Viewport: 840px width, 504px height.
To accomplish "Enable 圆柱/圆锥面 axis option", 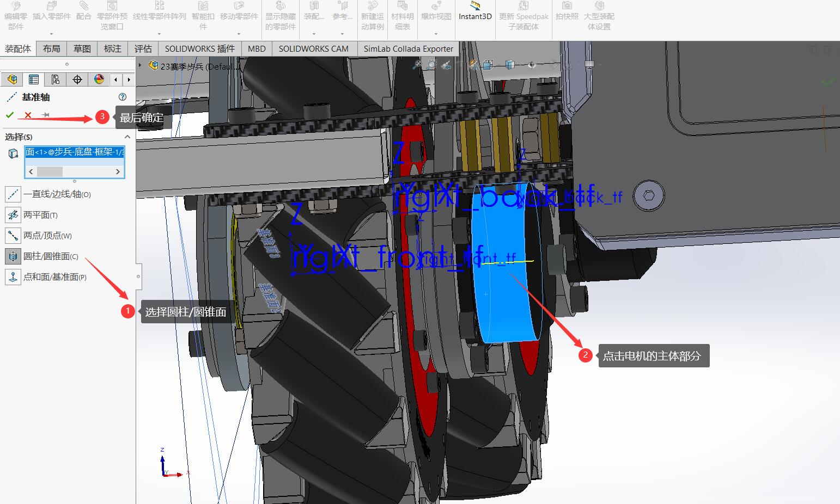I will 13,256.
